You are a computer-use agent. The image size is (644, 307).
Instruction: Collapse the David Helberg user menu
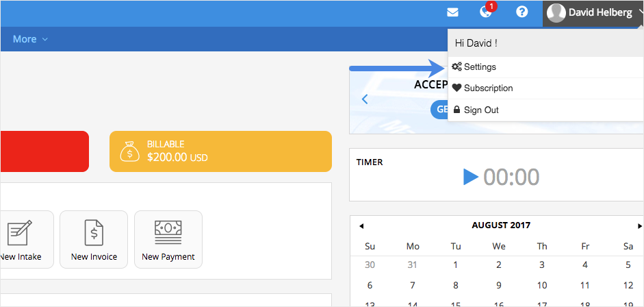639,12
